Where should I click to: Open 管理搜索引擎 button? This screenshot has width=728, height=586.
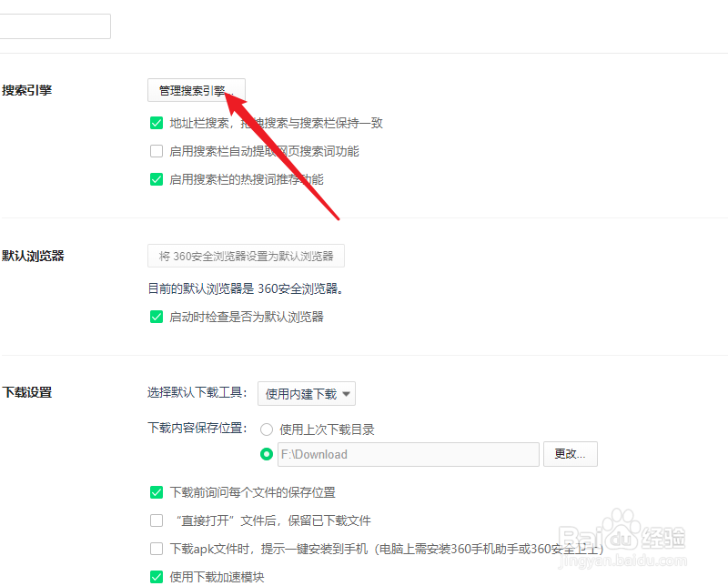pyautogui.click(x=197, y=90)
